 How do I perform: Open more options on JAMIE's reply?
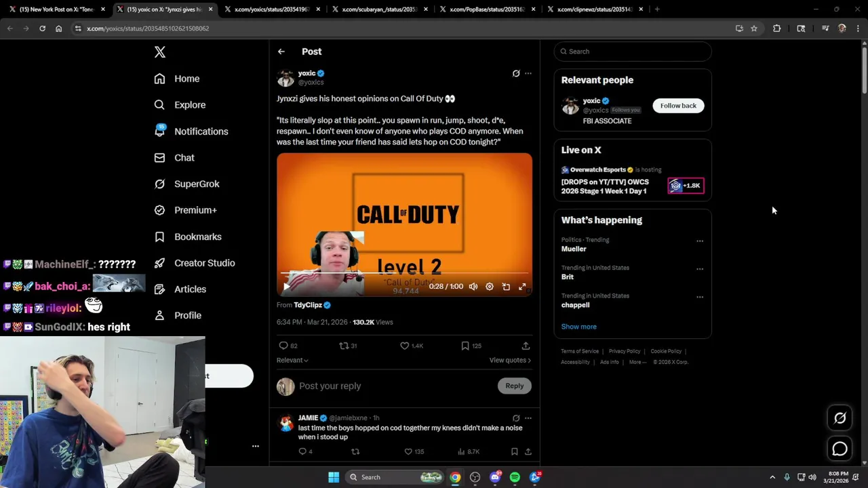[x=528, y=418]
